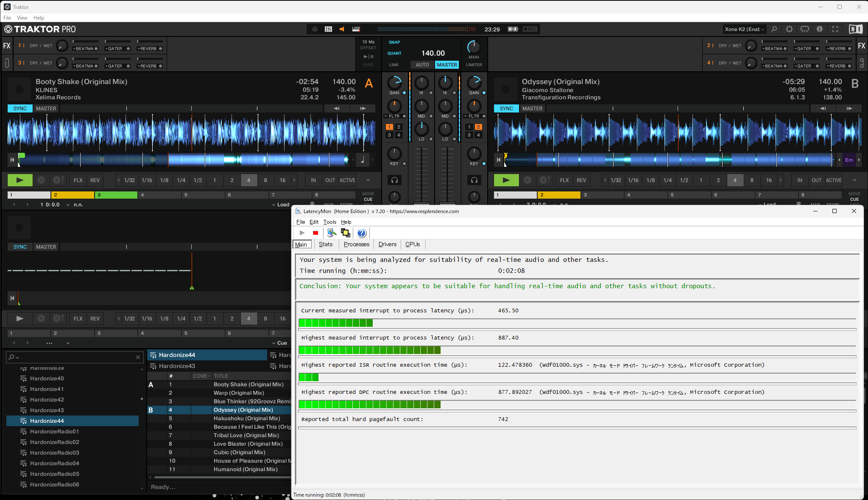Image resolution: width=868 pixels, height=500 pixels.
Task: Open Traktor preferences gear icon
Action: pos(789,29)
